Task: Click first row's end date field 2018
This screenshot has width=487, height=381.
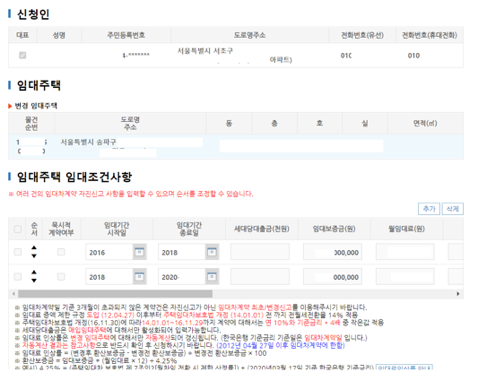Action: (182, 252)
